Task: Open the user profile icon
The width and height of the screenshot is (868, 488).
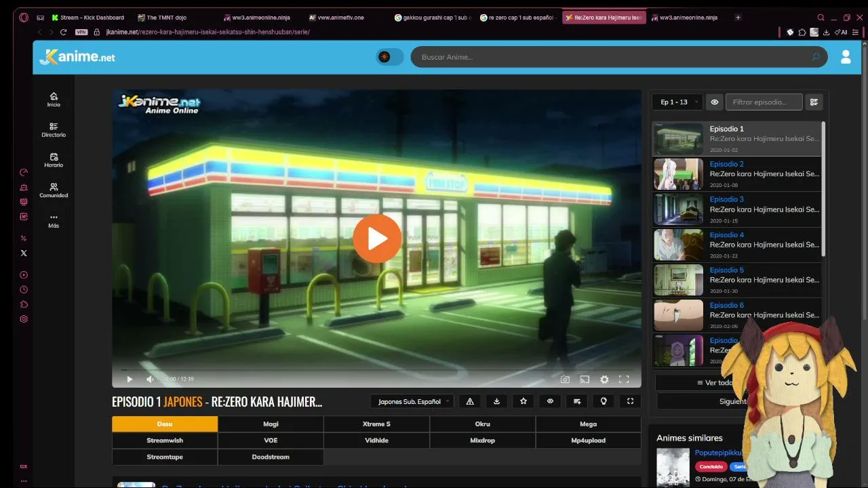Action: [846, 57]
